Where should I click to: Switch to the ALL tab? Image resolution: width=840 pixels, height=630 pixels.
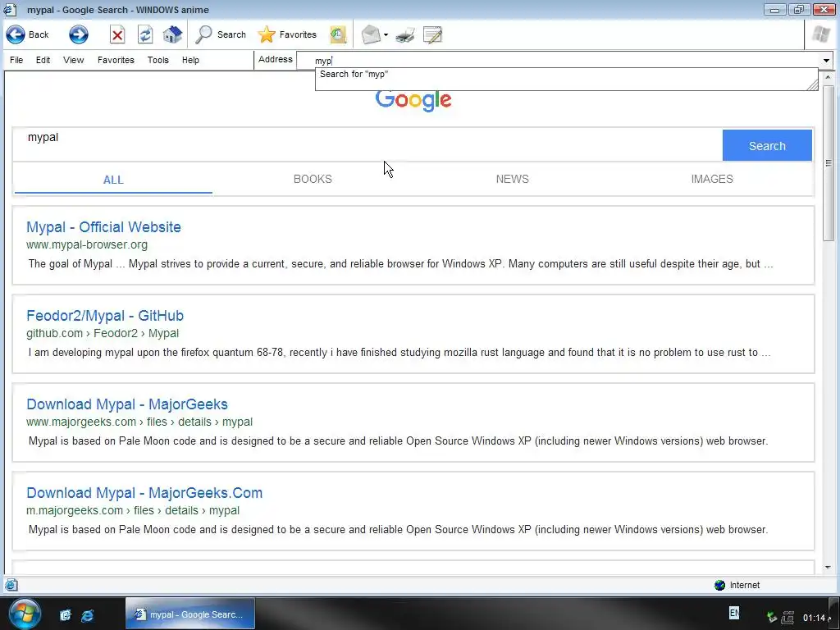click(113, 180)
